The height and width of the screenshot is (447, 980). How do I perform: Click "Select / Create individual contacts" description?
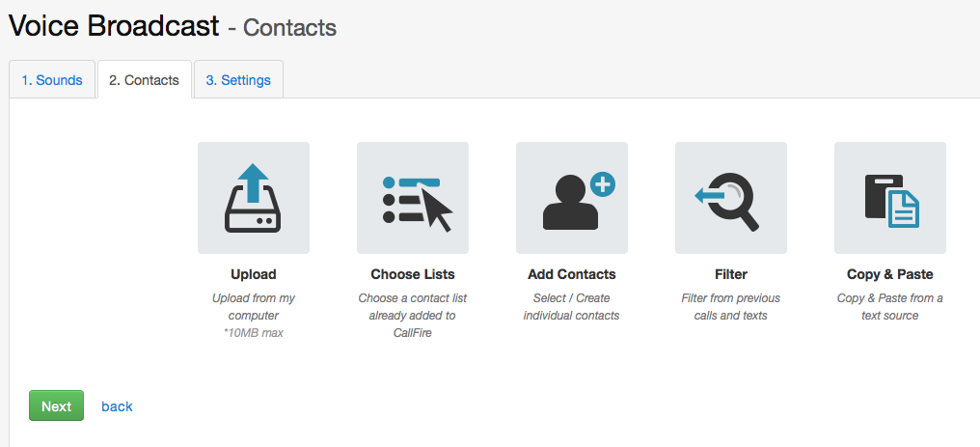click(x=571, y=307)
